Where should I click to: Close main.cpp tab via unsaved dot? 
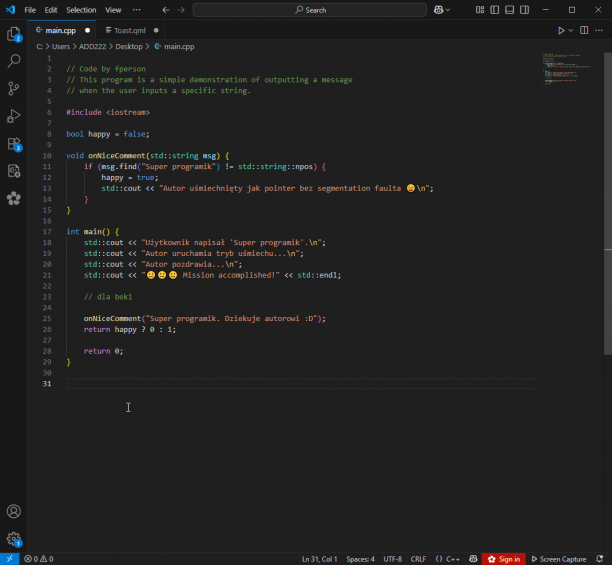pyautogui.click(x=87, y=30)
